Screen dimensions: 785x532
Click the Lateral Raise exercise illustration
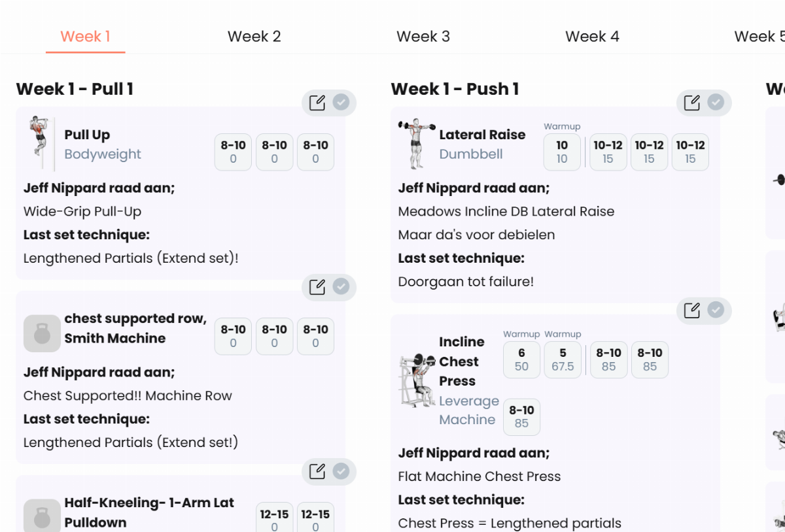(415, 144)
